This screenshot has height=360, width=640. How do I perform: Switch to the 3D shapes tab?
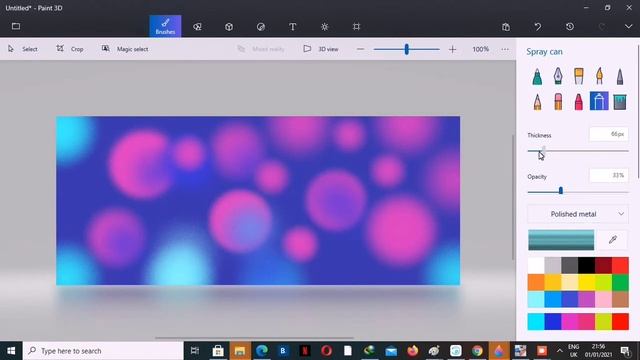coord(229,27)
